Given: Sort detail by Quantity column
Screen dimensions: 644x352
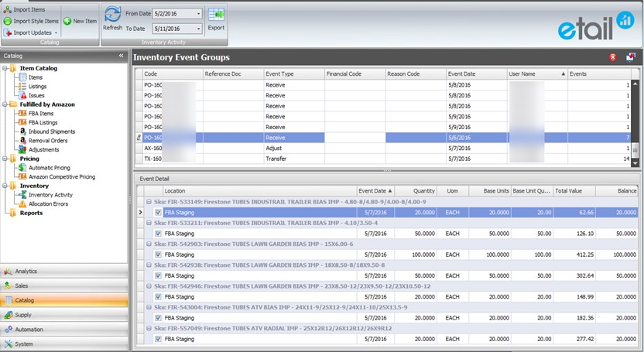Looking at the screenshot, I should pos(415,191).
